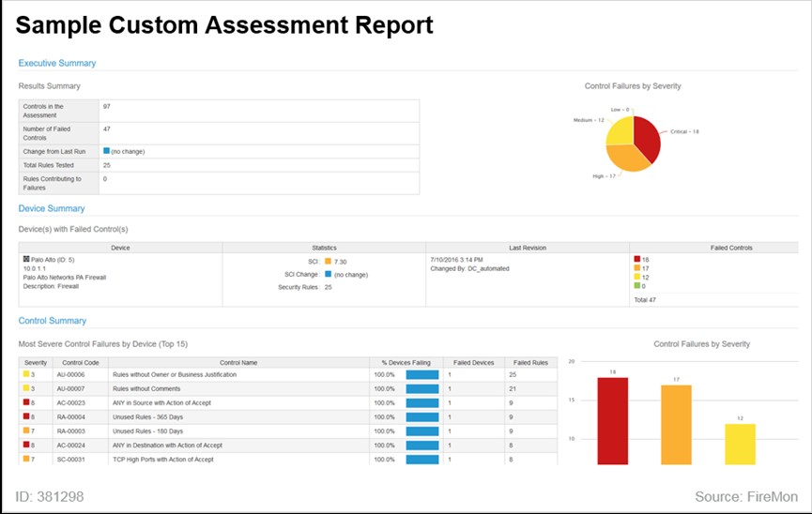Click the progress bar for AU-00007 row
Viewport: 812px width, 514px height.
tap(421, 388)
